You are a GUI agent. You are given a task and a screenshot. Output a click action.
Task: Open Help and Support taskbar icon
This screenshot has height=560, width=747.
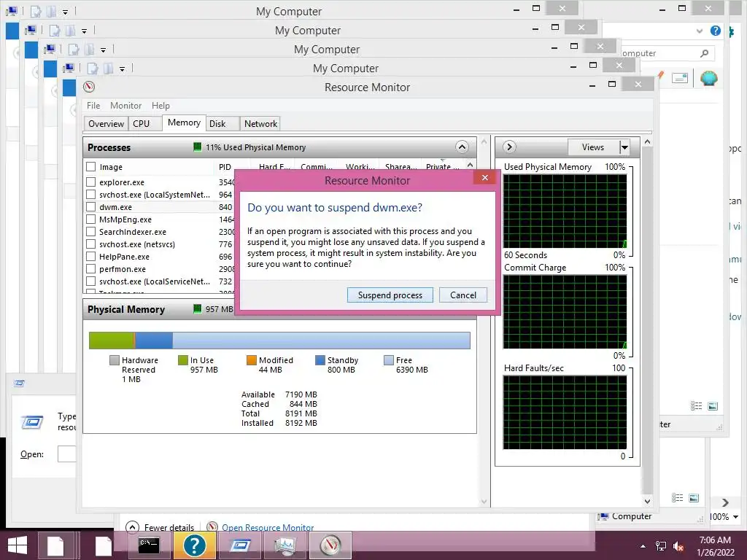click(x=194, y=545)
